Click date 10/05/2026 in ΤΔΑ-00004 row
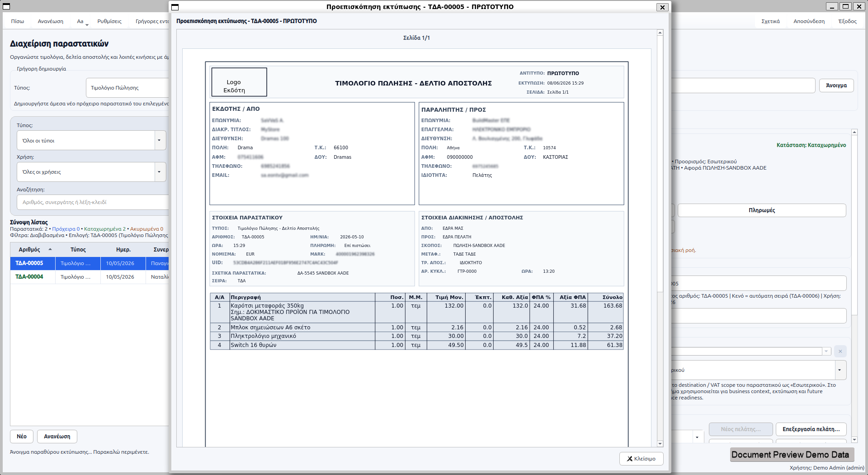Image resolution: width=868 pixels, height=475 pixels. click(120, 277)
